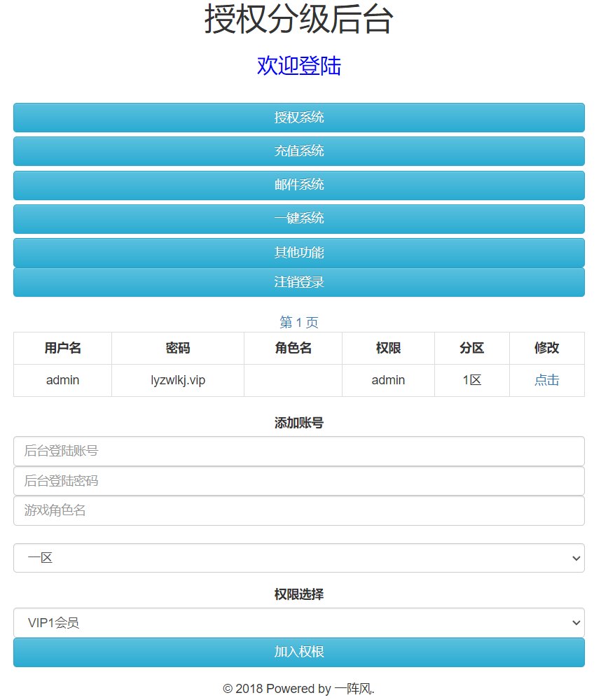Select the lyzwlkj.vip password cell
601x700 pixels.
(x=178, y=380)
